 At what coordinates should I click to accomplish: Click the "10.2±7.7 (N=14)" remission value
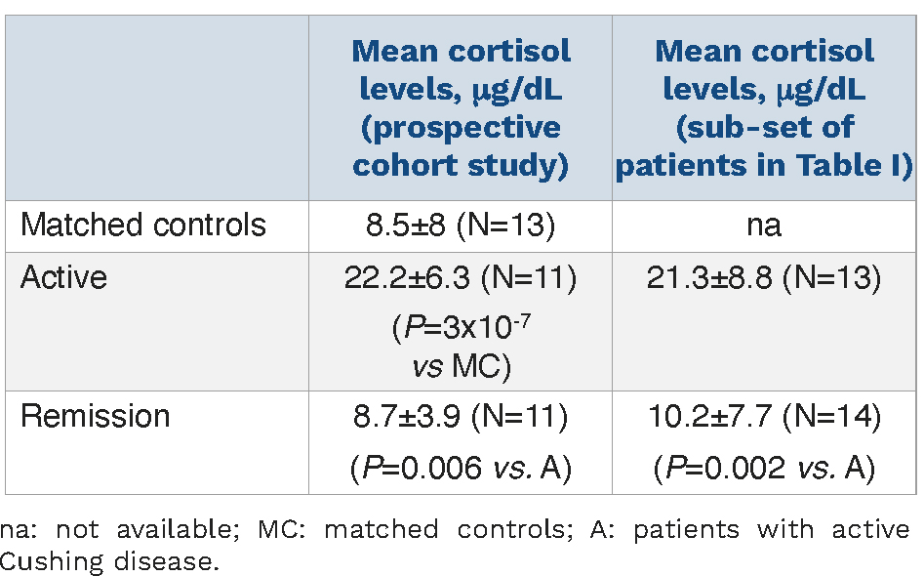pyautogui.click(x=764, y=417)
